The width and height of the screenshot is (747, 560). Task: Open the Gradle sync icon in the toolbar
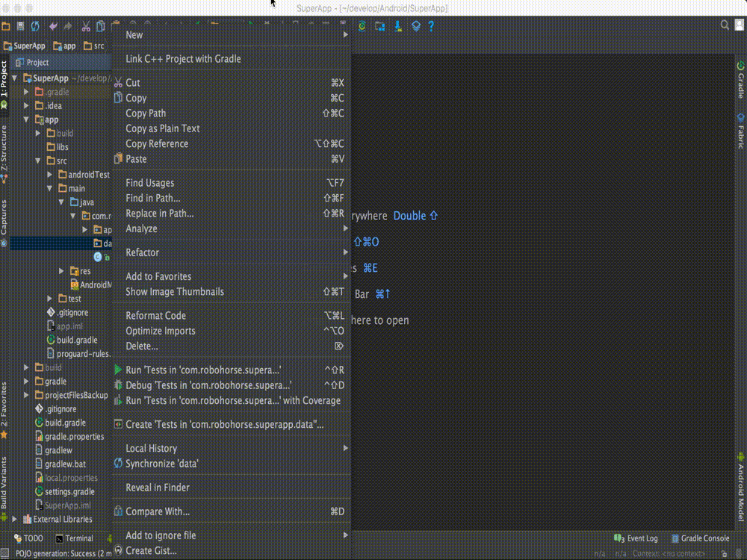361,26
